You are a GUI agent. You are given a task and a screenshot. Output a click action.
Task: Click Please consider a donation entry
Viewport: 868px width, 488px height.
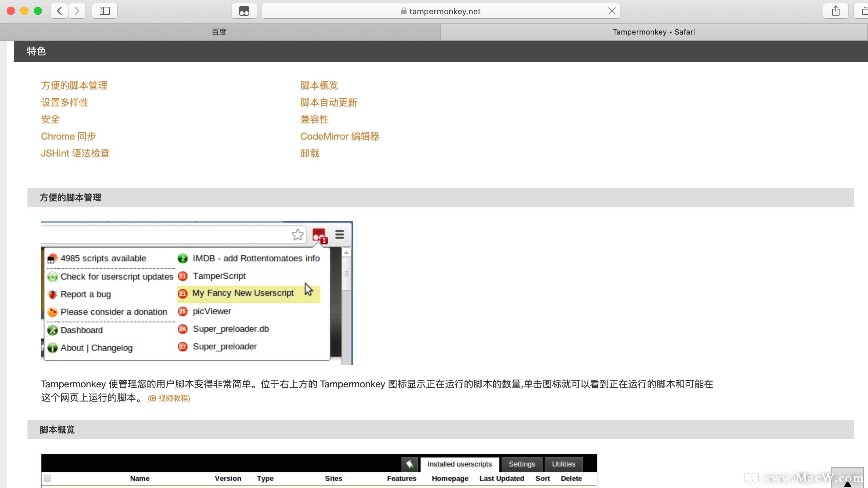tap(107, 312)
